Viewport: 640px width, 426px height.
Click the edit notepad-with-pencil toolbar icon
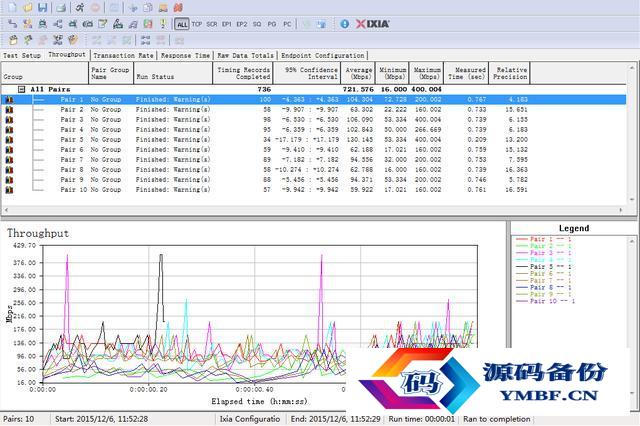click(x=103, y=24)
